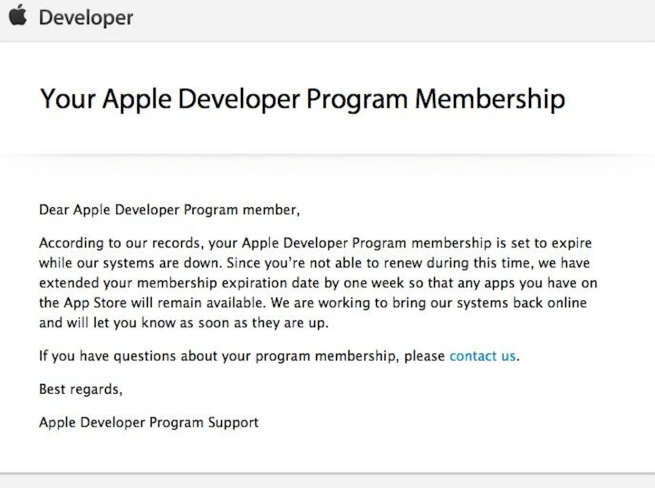
Task: Click the Apple logo icon
Action: (17, 17)
